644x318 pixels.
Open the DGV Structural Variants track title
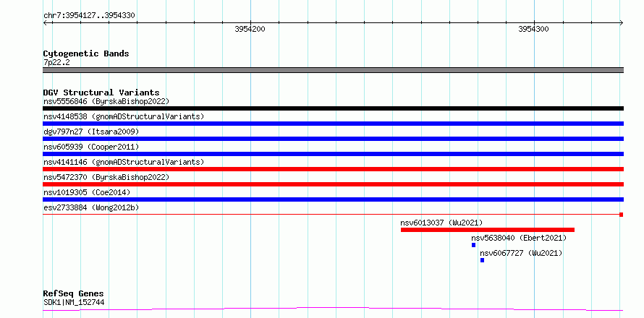[x=101, y=93]
